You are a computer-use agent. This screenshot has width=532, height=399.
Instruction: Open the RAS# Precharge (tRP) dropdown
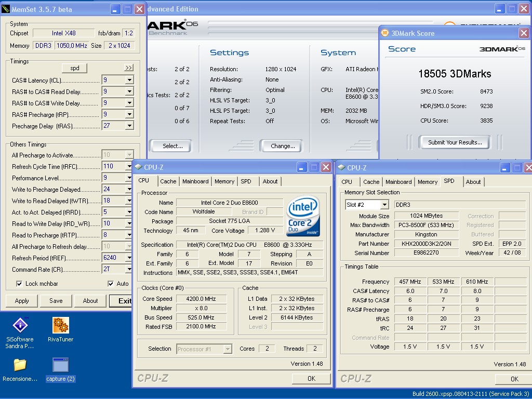coord(129,114)
